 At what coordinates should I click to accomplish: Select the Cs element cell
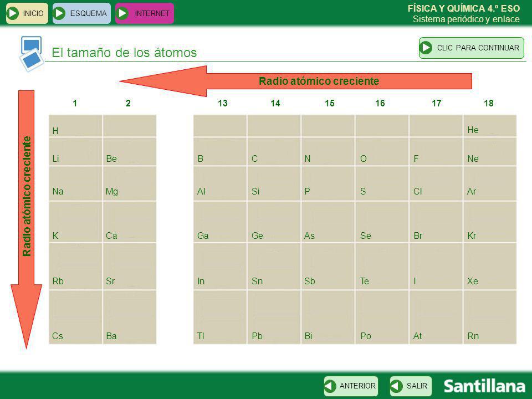tap(76, 317)
